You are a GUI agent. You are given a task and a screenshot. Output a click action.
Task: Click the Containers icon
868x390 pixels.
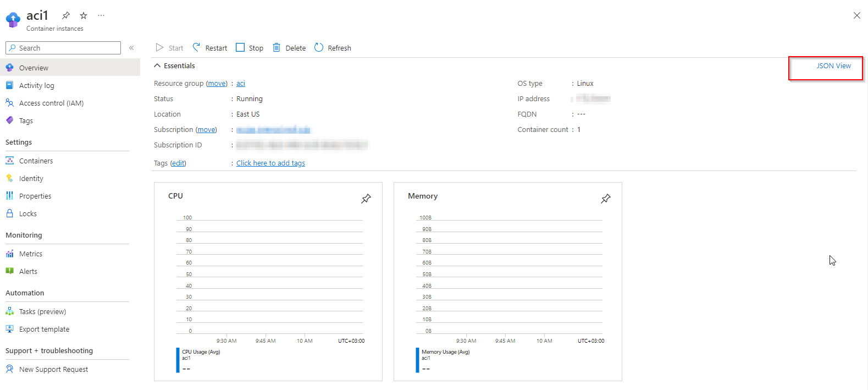[9, 161]
